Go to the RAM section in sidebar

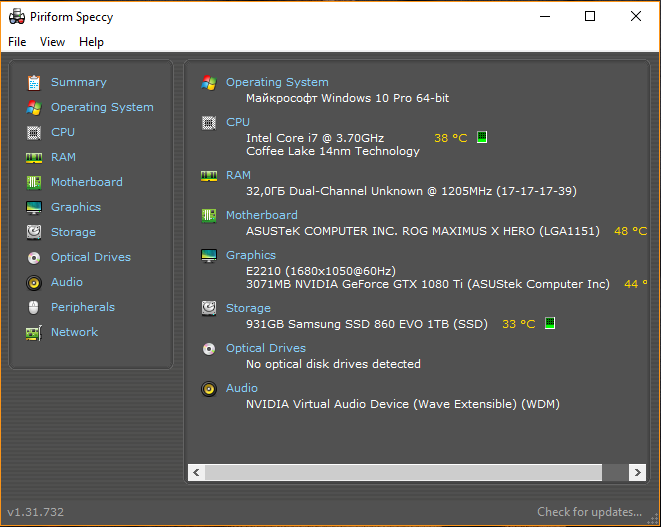[x=63, y=157]
